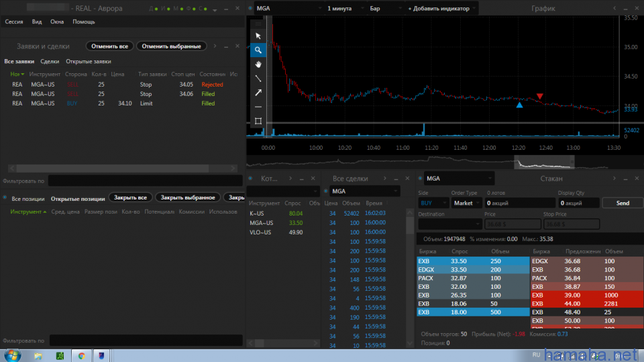The width and height of the screenshot is (644, 362).
Task: Switch to Все позиции tab
Action: [28, 199]
